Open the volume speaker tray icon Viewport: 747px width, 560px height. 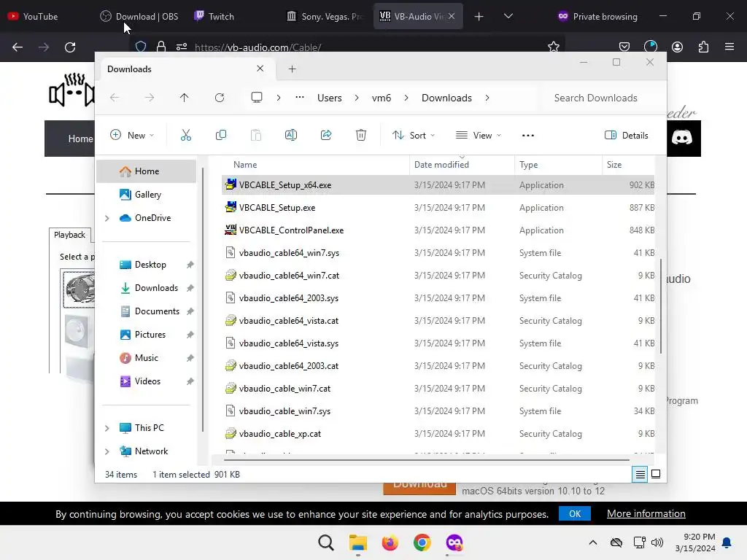coord(657,542)
